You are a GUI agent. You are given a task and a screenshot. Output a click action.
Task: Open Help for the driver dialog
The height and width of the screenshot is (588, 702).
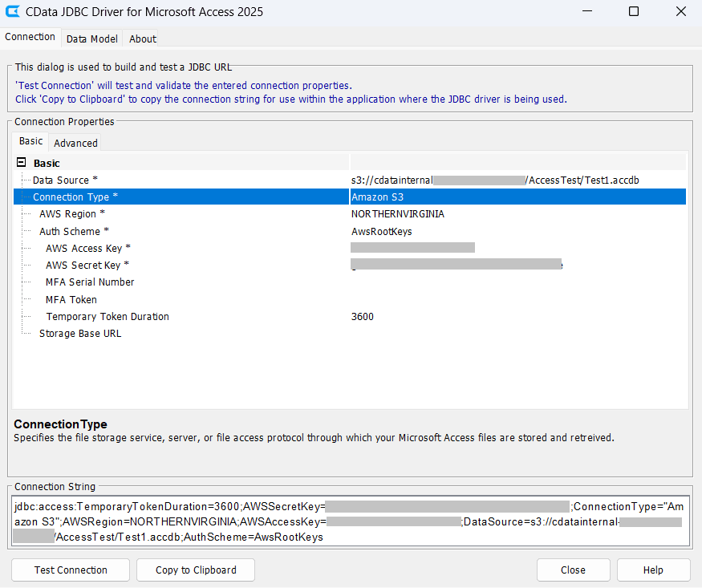pos(653,570)
